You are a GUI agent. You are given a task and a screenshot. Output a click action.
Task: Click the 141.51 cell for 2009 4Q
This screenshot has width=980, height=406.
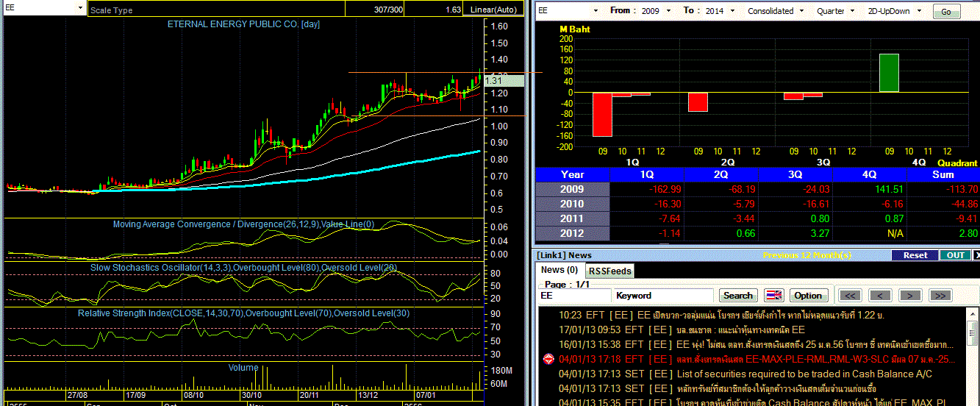(x=870, y=189)
